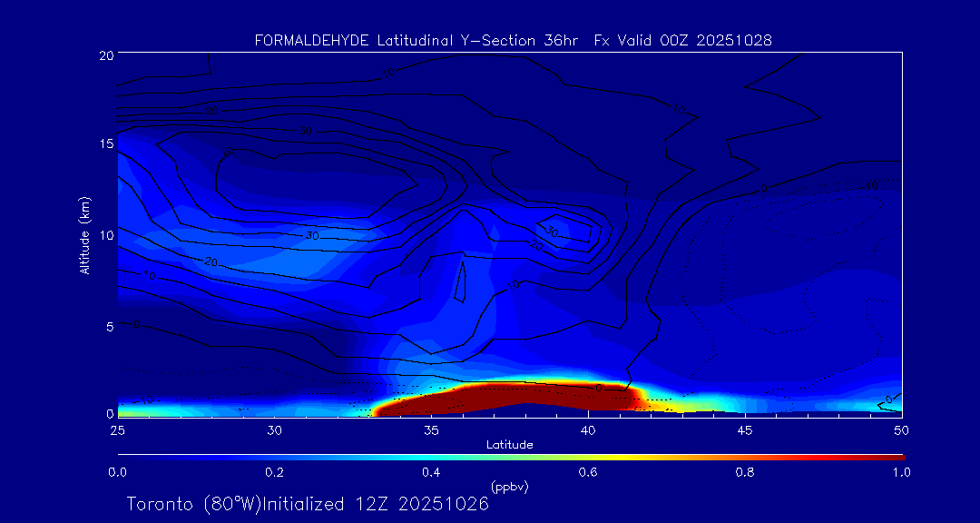Screen dimensions: 980x523
Task: Click the latitude axis tick label 40
Action: tap(588, 430)
